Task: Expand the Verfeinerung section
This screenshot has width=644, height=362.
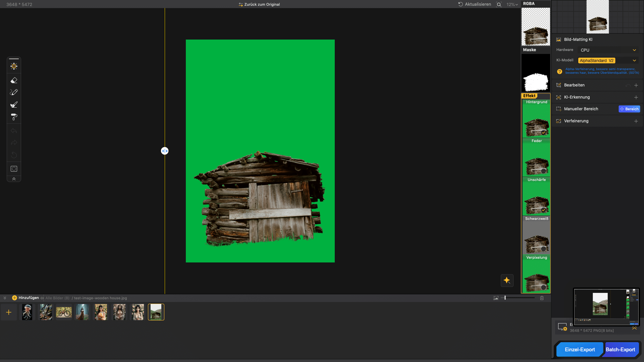Action: coord(636,121)
